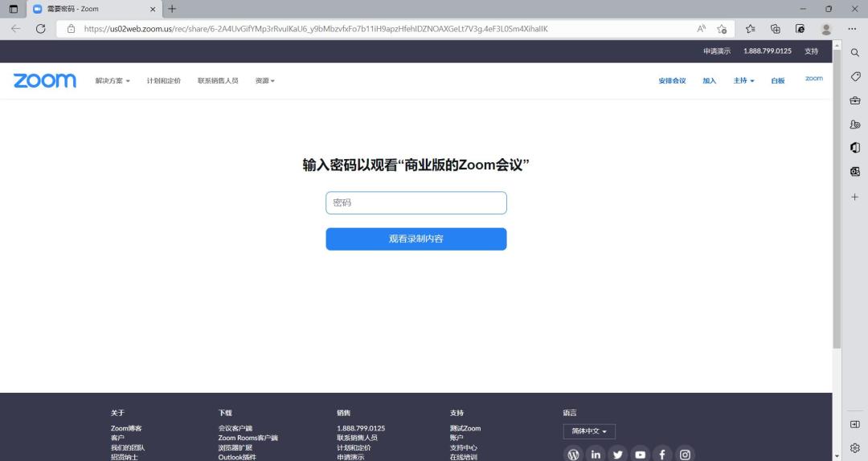Open Zoom's Twitter icon in footer
Screen dimensions: 868x461
click(618, 455)
